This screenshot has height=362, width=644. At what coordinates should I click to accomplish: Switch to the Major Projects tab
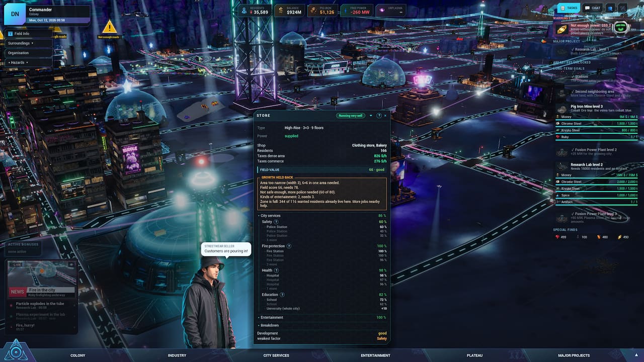pos(574,355)
